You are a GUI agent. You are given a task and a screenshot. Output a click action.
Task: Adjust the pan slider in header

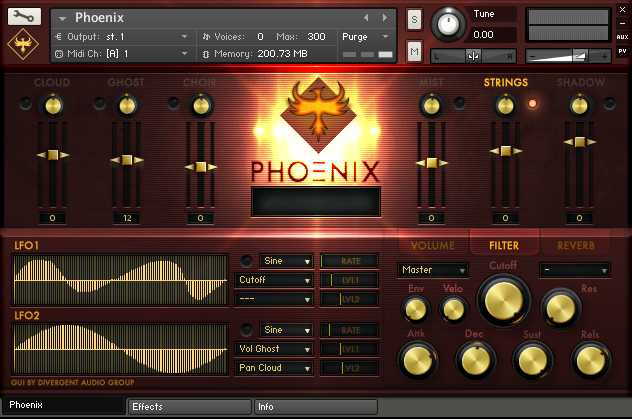[474, 56]
